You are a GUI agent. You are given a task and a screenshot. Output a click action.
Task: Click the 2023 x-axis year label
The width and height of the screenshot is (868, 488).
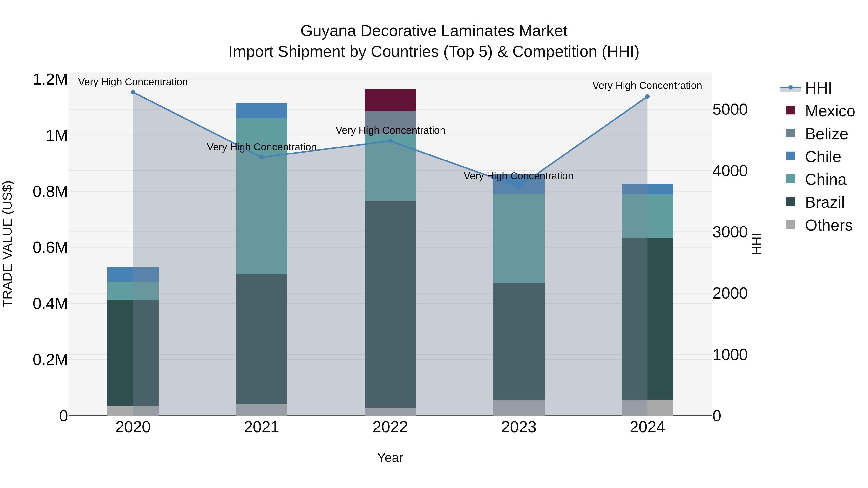(519, 427)
